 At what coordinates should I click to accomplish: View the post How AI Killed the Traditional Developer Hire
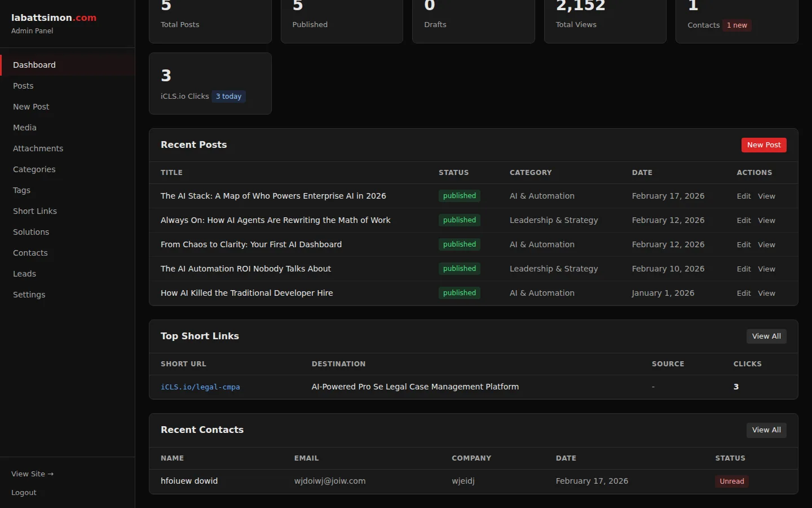766,293
